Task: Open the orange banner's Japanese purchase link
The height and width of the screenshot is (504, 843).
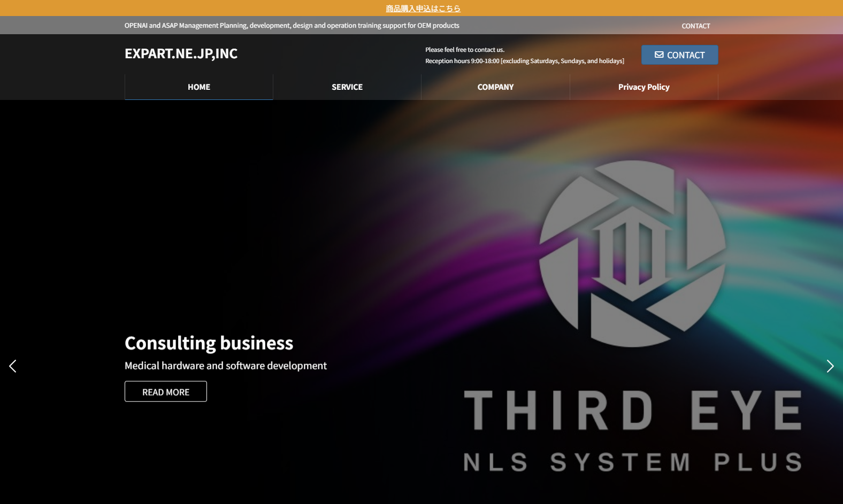Action: 423,9
